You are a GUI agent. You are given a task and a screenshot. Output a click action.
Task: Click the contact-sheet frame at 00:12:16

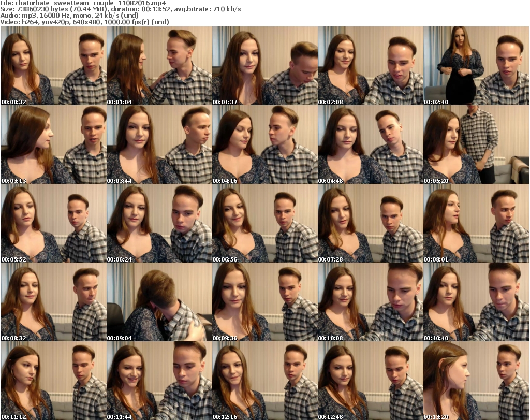[265, 381]
